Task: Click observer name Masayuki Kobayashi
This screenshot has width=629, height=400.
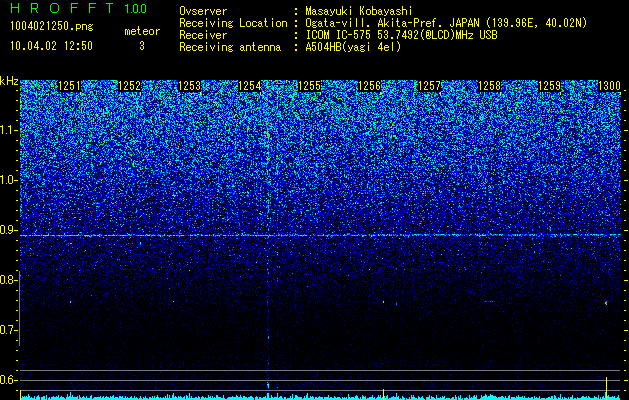Action: [359, 11]
